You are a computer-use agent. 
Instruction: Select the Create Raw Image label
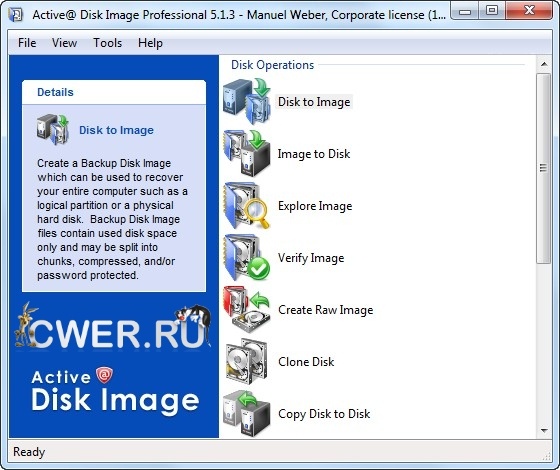point(326,310)
